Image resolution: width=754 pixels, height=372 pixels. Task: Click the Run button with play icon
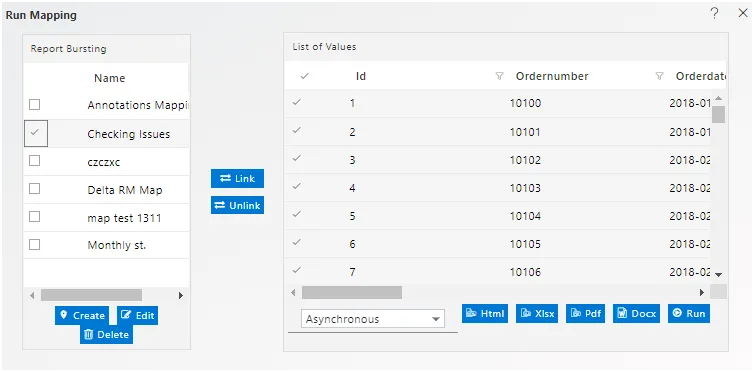click(689, 313)
